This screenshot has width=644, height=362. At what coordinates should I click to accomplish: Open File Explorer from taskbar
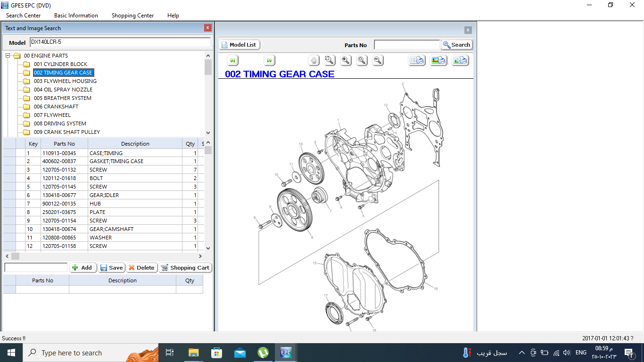tap(193, 353)
